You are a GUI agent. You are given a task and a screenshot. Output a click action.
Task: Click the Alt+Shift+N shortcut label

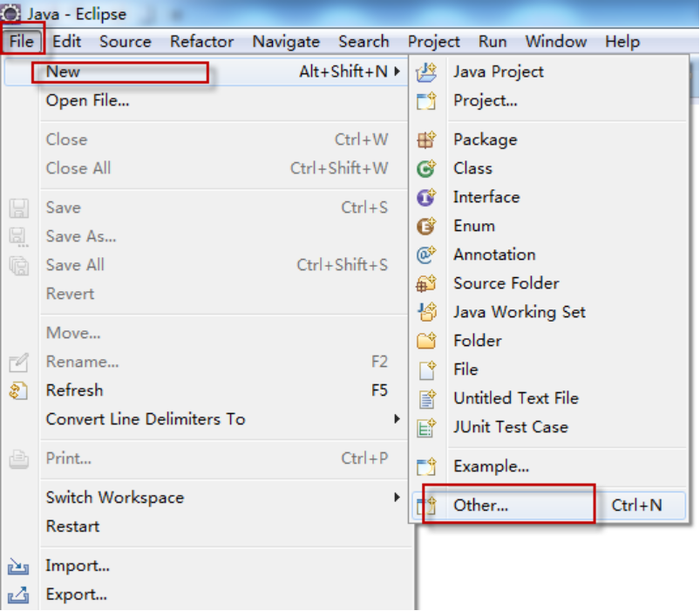343,71
